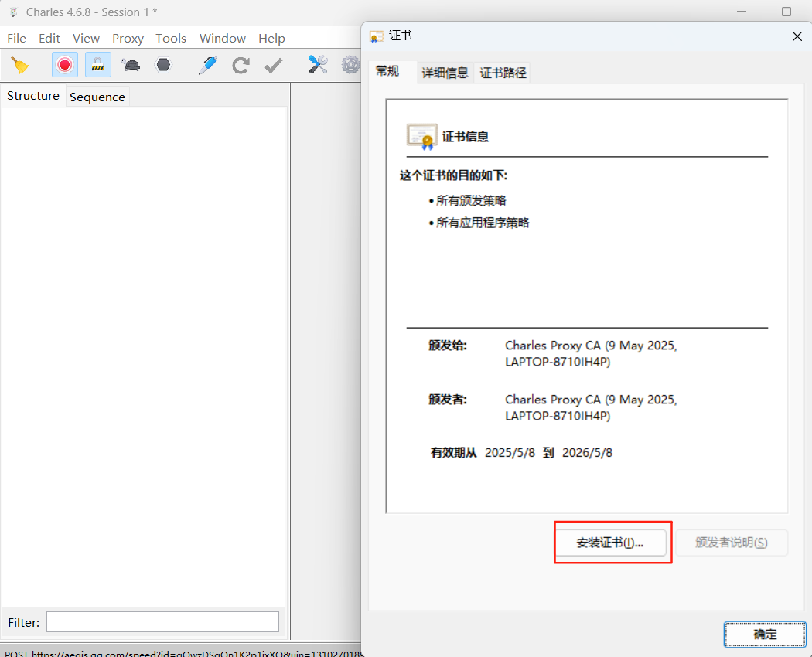Open Compose with the pen icon
The height and width of the screenshot is (657, 812).
(206, 65)
